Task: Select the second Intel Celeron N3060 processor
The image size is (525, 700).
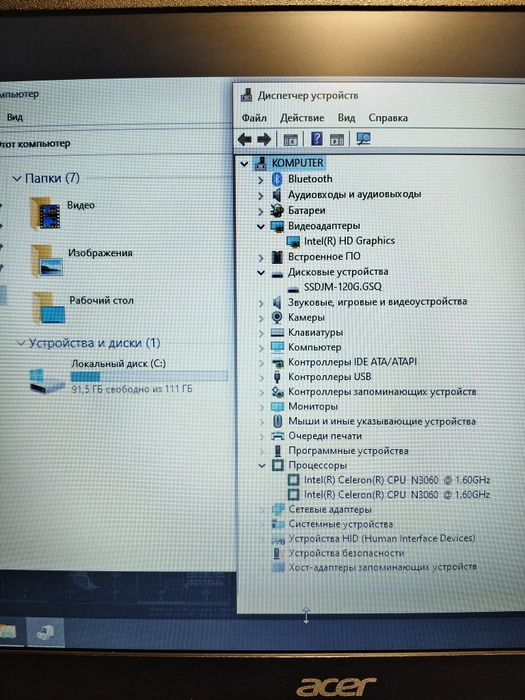Action: click(397, 495)
